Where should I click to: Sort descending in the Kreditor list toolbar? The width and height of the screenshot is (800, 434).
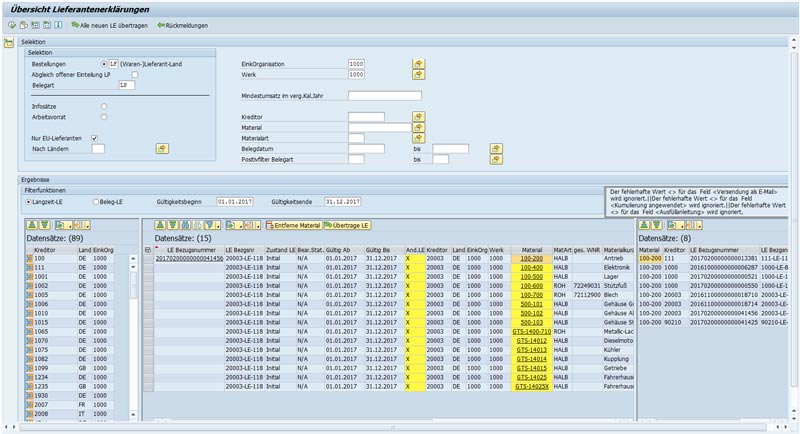click(44, 225)
